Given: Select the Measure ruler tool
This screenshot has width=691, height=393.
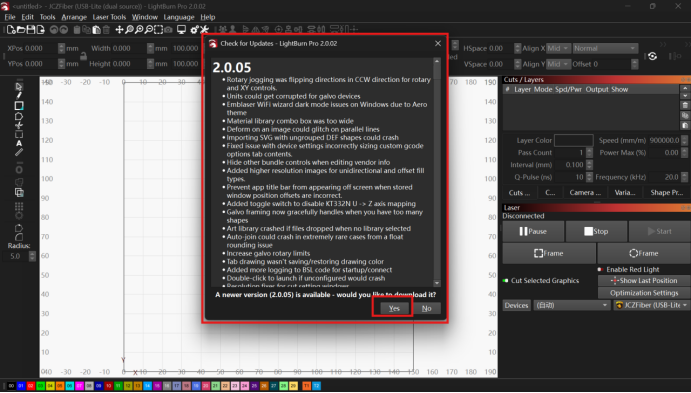Looking at the screenshot, I should pyautogui.click(x=19, y=152).
